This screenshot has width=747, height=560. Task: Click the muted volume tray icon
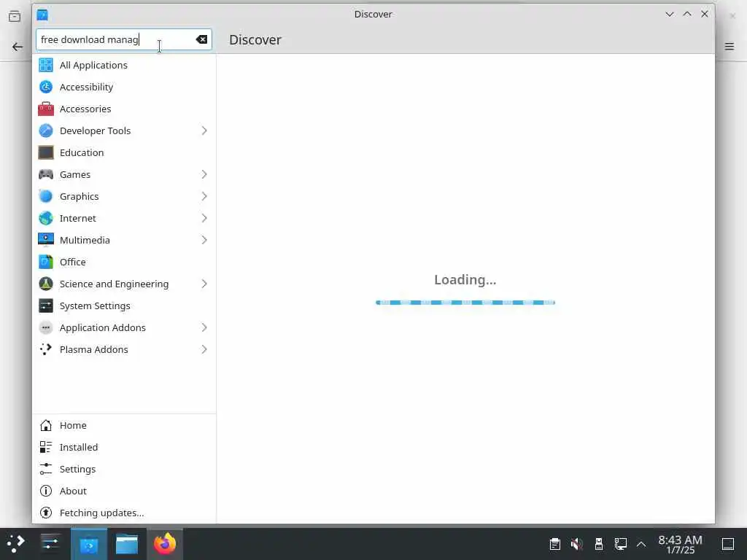(577, 544)
